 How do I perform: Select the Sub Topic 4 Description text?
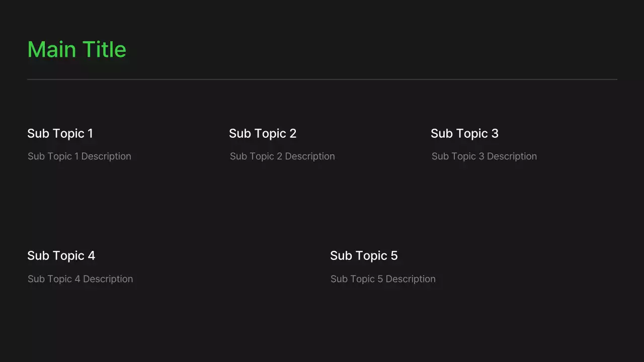pos(80,279)
